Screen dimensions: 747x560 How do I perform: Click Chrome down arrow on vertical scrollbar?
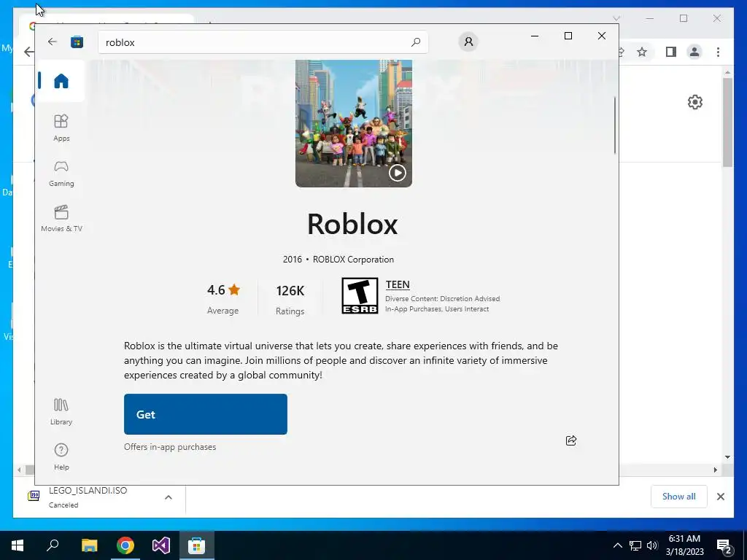click(x=727, y=457)
